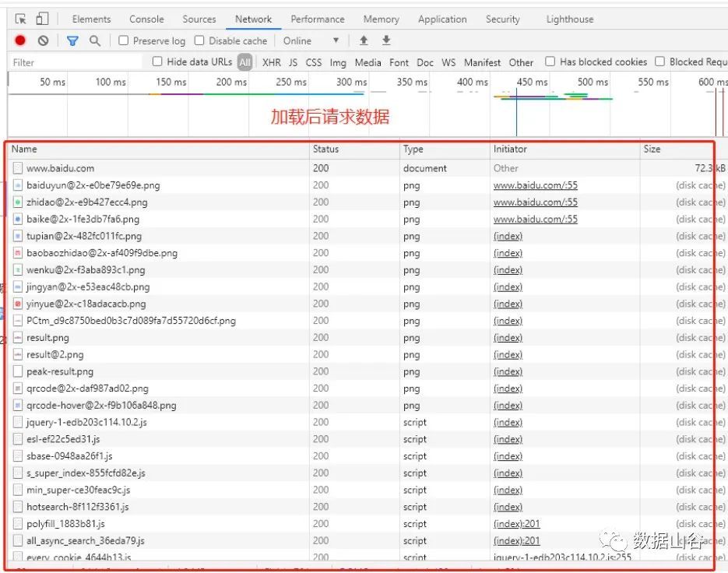
Task: Filter requests by Img
Action: 338,62
